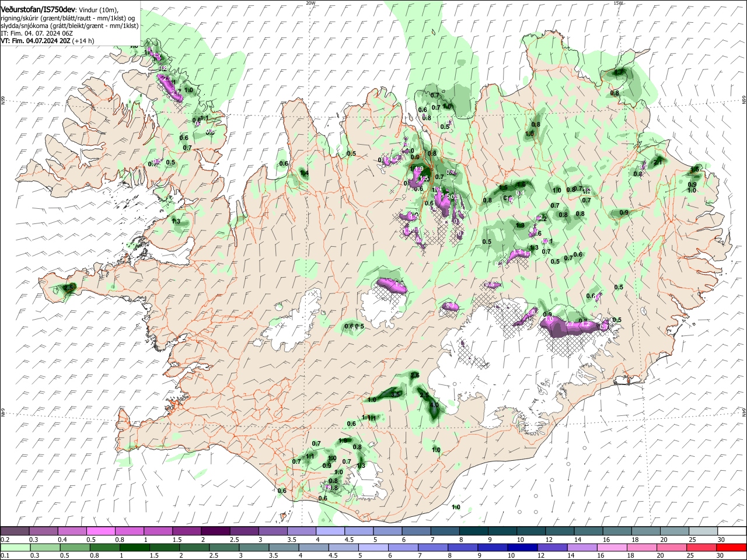Pick the bright red rain swatch after 30
This screenshot has width=747, height=560.
(x=731, y=547)
